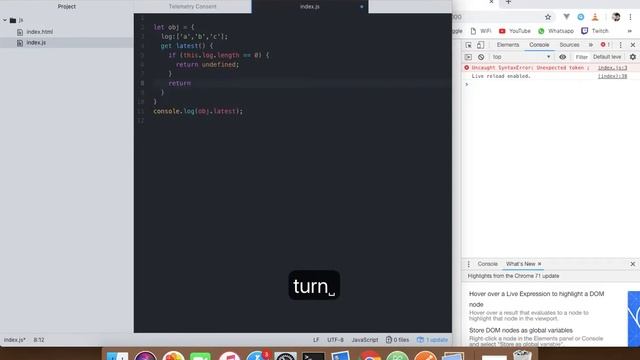Close the DevTools panel

point(633,45)
